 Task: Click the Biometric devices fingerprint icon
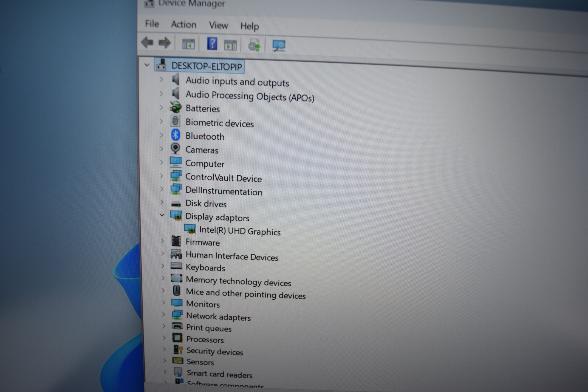(175, 121)
